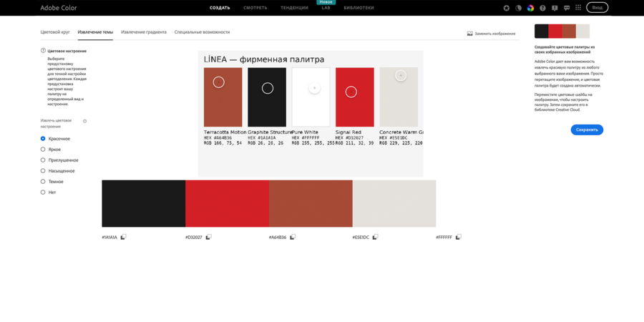Click color picker puck on Graphite Structure
Viewport: 644px width, 322px height.
[268, 88]
